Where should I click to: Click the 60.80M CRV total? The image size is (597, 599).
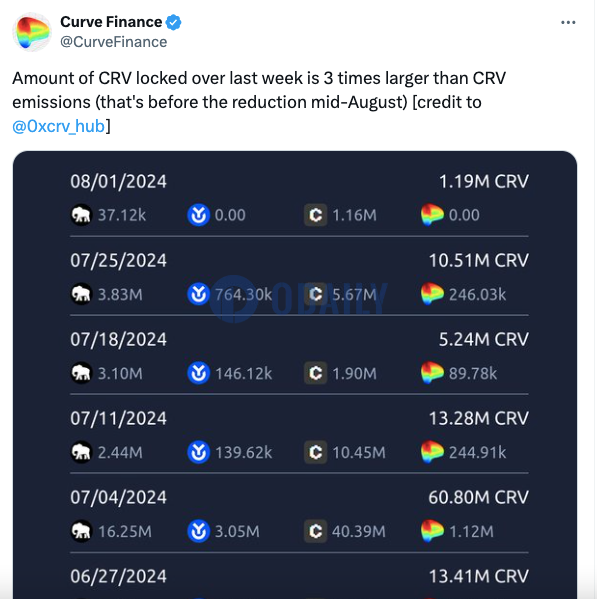click(x=479, y=497)
